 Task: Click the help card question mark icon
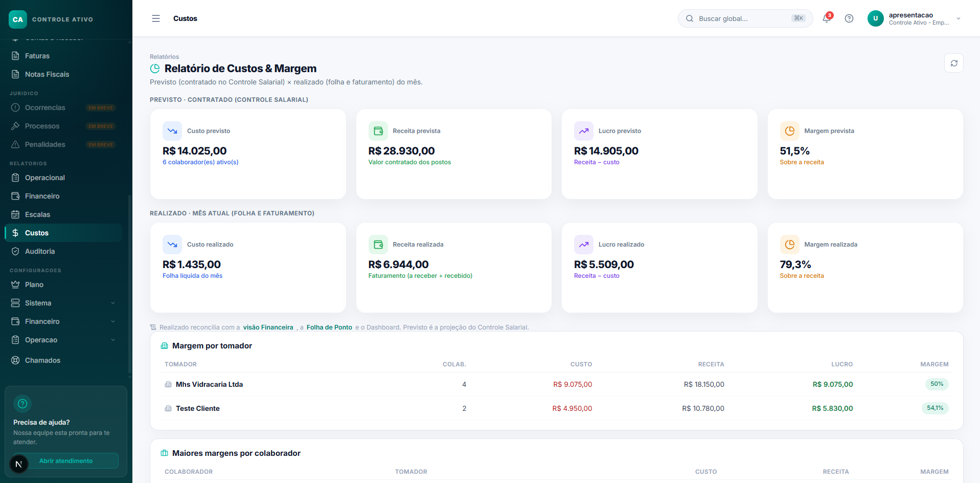click(22, 404)
